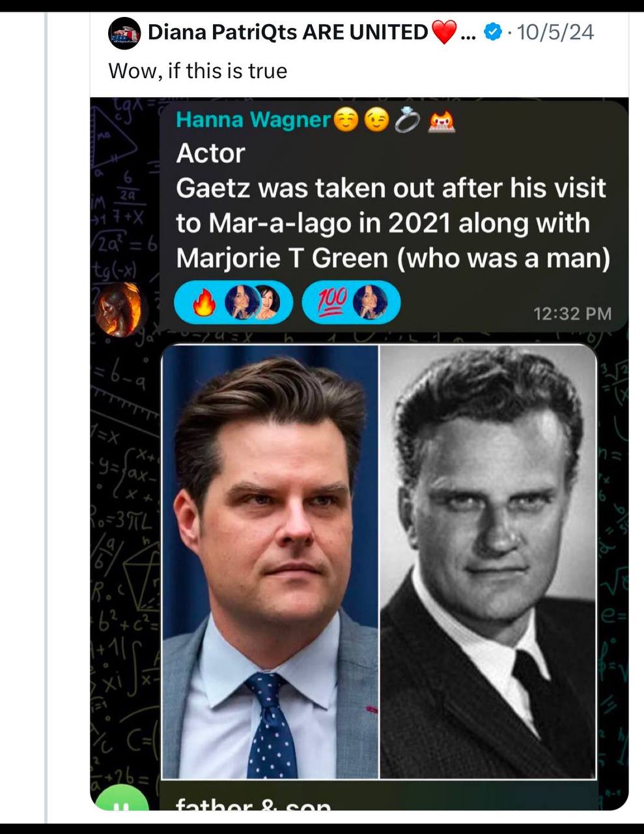The image size is (644, 834).
Task: Open the color photo with polka-dot tie
Action: point(270,562)
